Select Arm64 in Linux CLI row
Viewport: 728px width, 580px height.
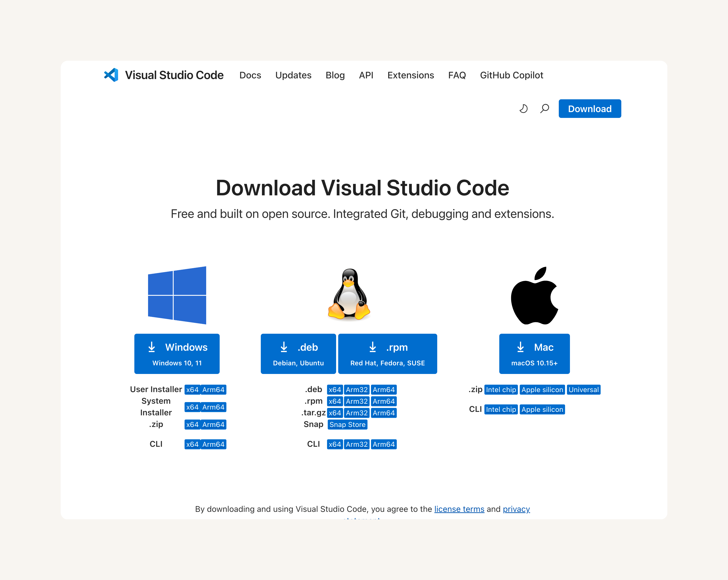(384, 444)
